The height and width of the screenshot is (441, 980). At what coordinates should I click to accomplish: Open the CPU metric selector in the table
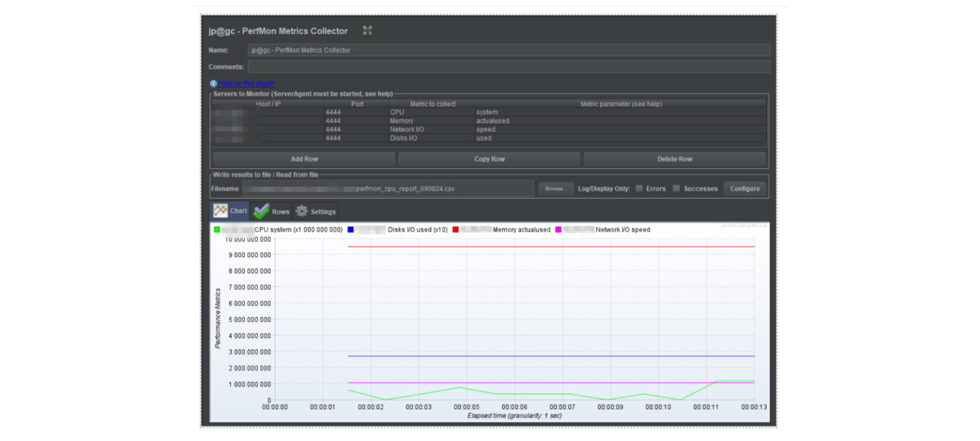click(x=433, y=112)
